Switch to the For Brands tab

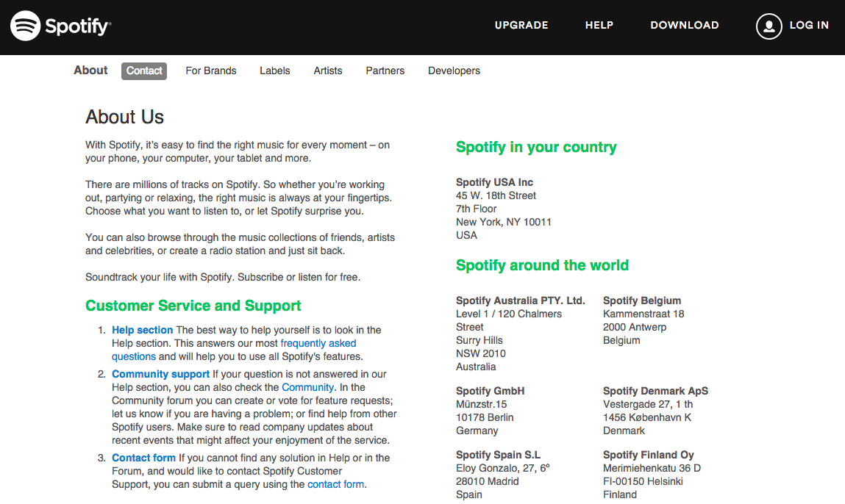[x=211, y=71]
